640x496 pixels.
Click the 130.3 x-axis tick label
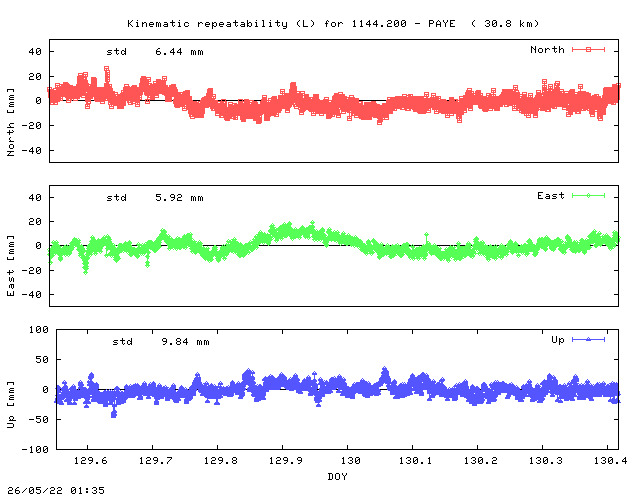[546, 461]
